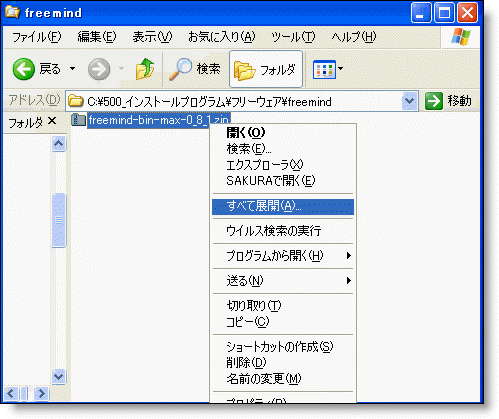
Task: Choose 削除(D) delete entry
Action: [283, 363]
